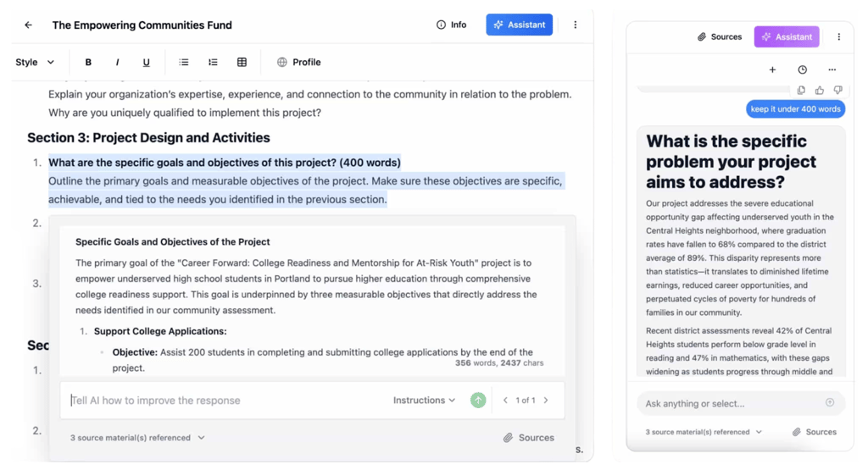Insert a numbered list

213,63
